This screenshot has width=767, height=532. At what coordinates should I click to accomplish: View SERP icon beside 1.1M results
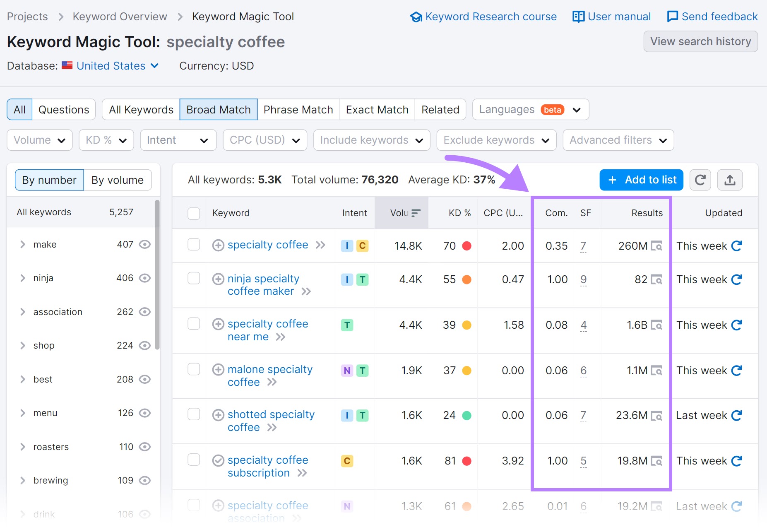656,371
